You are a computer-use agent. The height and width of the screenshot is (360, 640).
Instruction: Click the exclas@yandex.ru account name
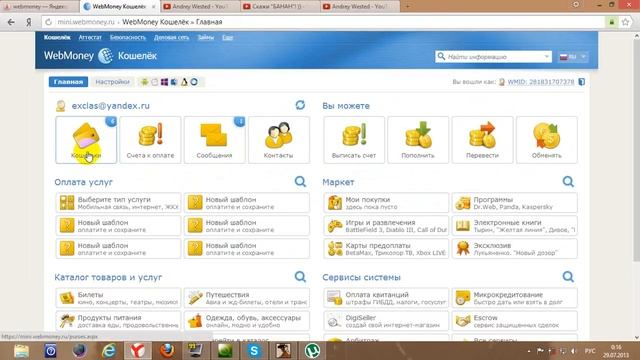(111, 106)
